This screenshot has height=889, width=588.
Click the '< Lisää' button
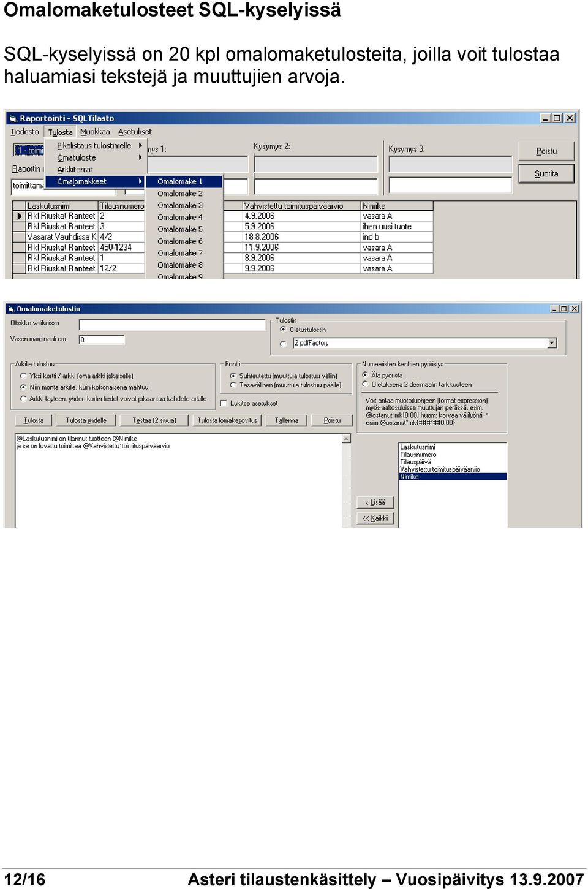[x=375, y=502]
